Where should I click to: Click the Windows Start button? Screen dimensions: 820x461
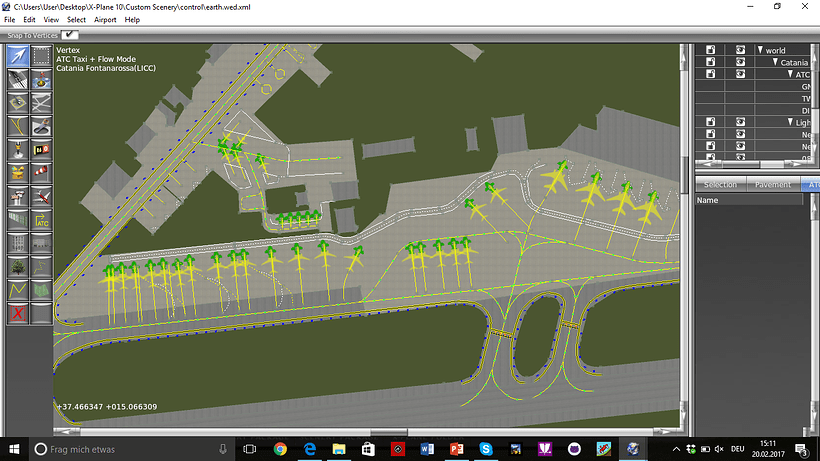(x=14, y=449)
